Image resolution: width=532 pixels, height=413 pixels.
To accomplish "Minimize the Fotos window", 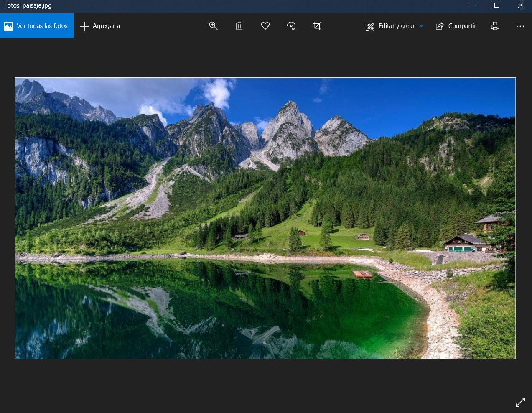I will click(473, 5).
